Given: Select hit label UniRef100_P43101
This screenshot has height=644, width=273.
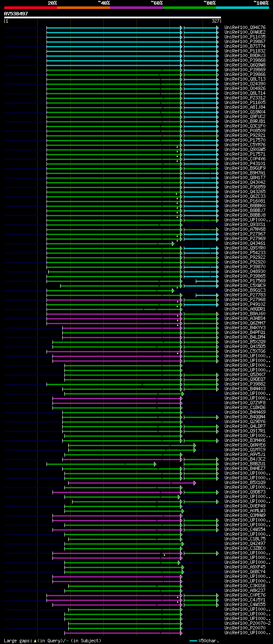Looking at the screenshot, I should coord(245,163).
